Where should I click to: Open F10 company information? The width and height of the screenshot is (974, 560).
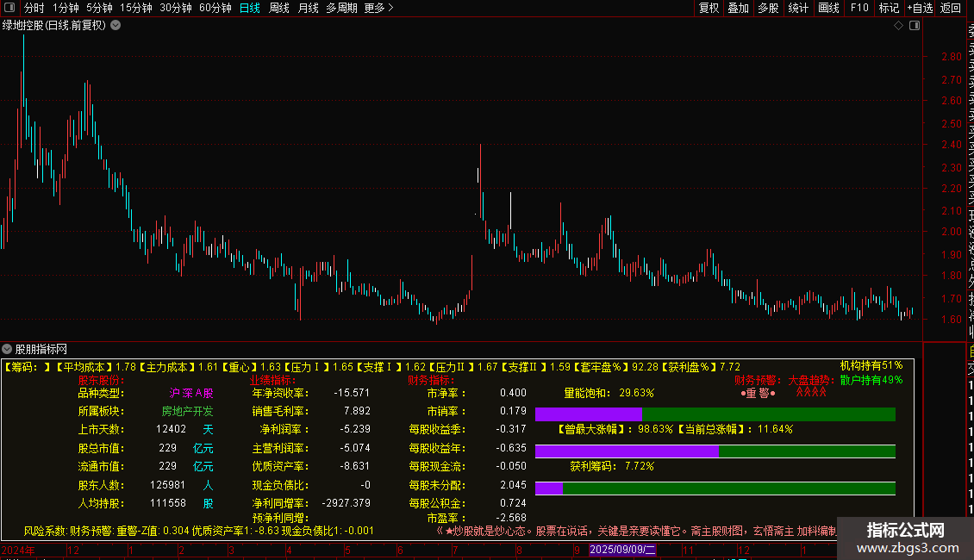(x=859, y=8)
